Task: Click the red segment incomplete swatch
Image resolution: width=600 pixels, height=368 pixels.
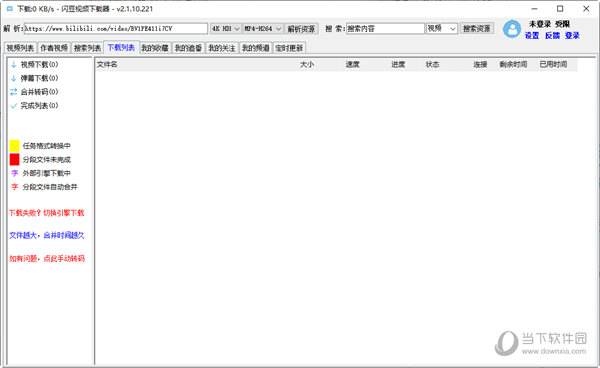Action: pos(15,159)
